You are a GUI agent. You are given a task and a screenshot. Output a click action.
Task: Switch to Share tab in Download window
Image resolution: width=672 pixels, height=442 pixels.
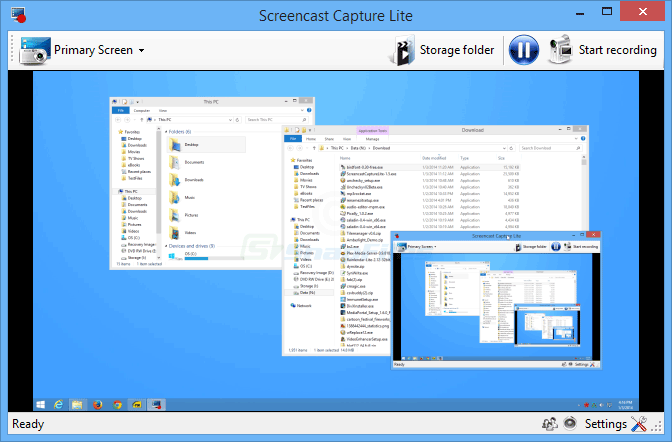[329, 139]
